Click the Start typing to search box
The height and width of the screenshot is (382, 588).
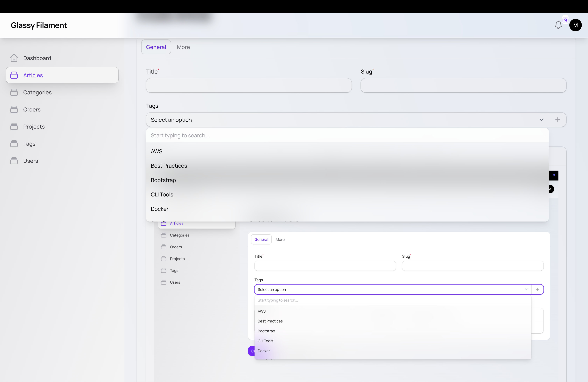tap(347, 135)
